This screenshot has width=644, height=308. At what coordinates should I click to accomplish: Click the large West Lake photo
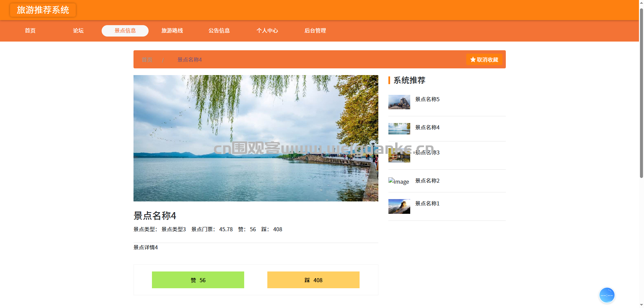[x=256, y=138]
